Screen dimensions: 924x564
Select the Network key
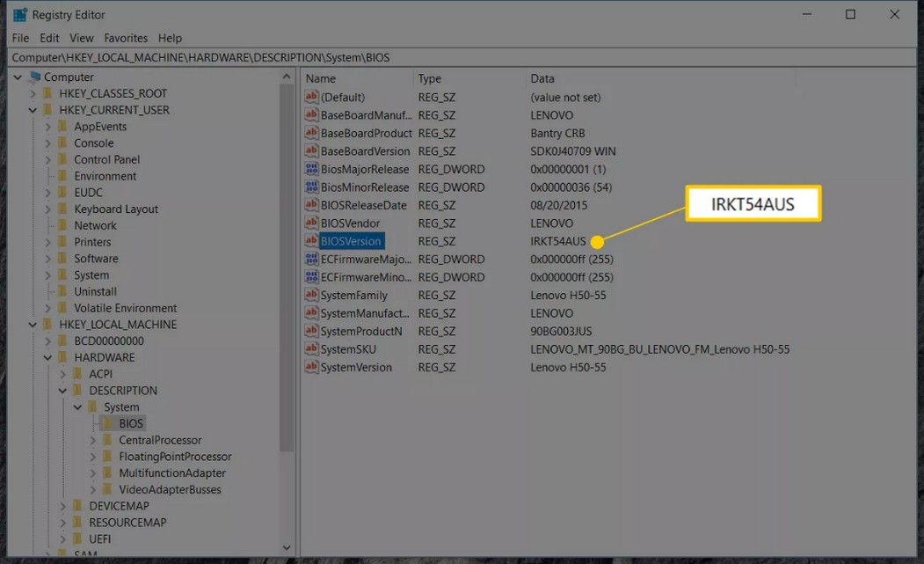96,225
